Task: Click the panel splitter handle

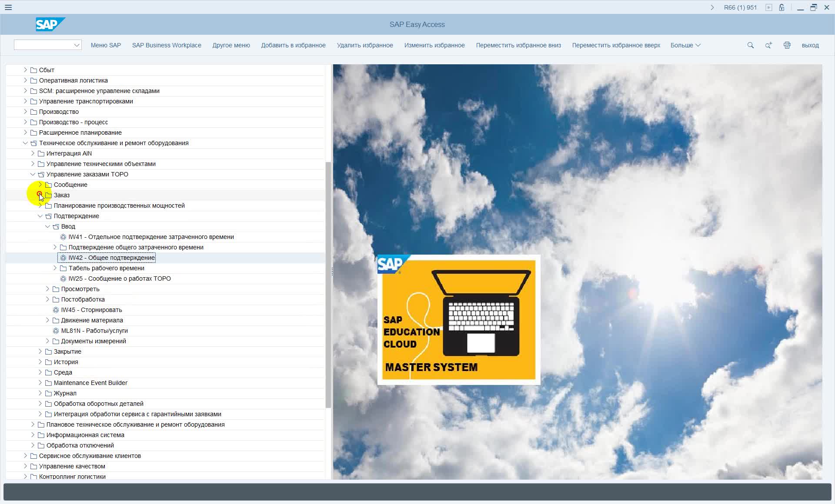Action: pos(332,272)
